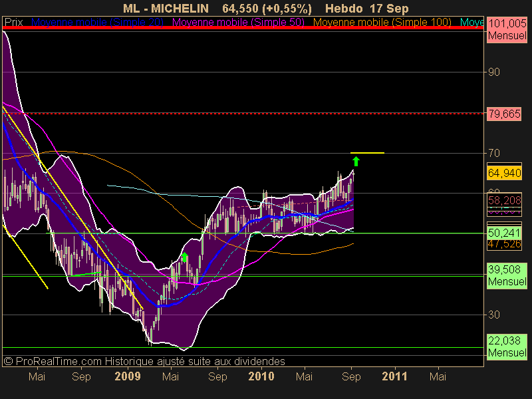Click the 70 axis value

(493, 153)
